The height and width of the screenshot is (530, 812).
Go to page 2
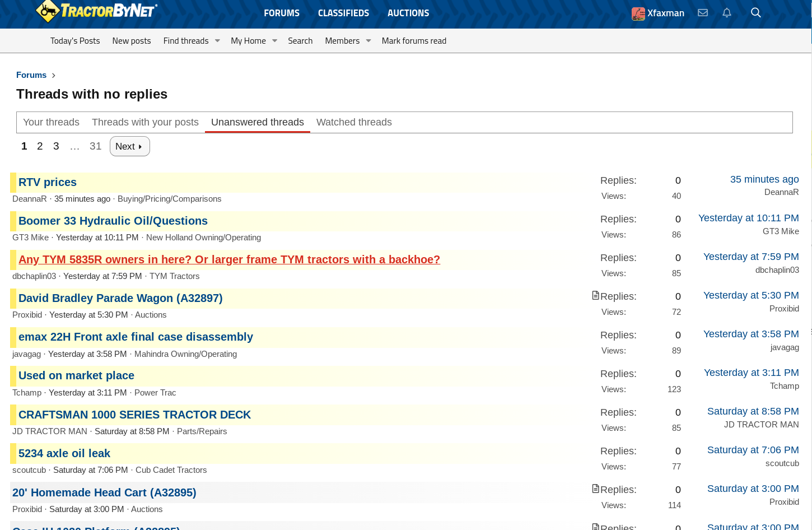[40, 146]
